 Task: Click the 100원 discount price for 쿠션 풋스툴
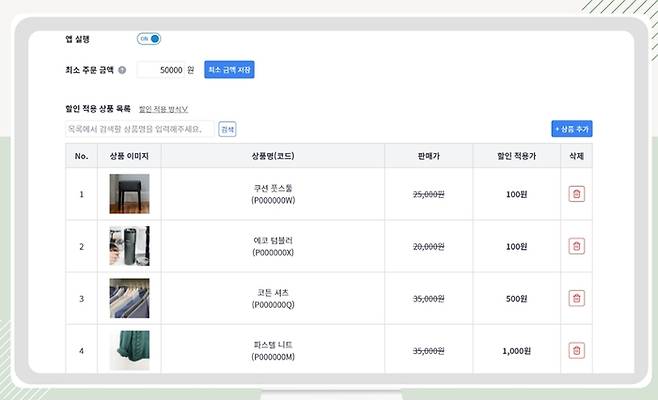517,194
